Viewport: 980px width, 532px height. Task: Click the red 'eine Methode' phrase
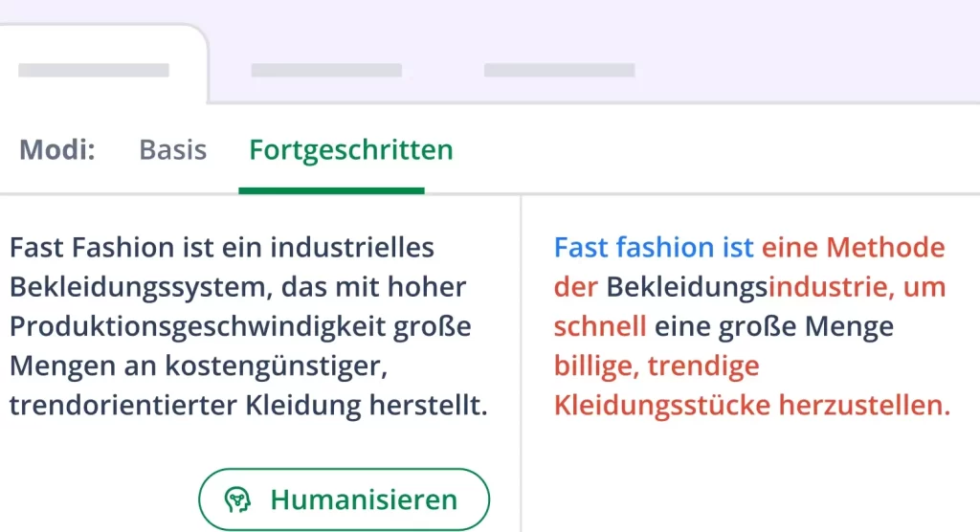(x=854, y=248)
